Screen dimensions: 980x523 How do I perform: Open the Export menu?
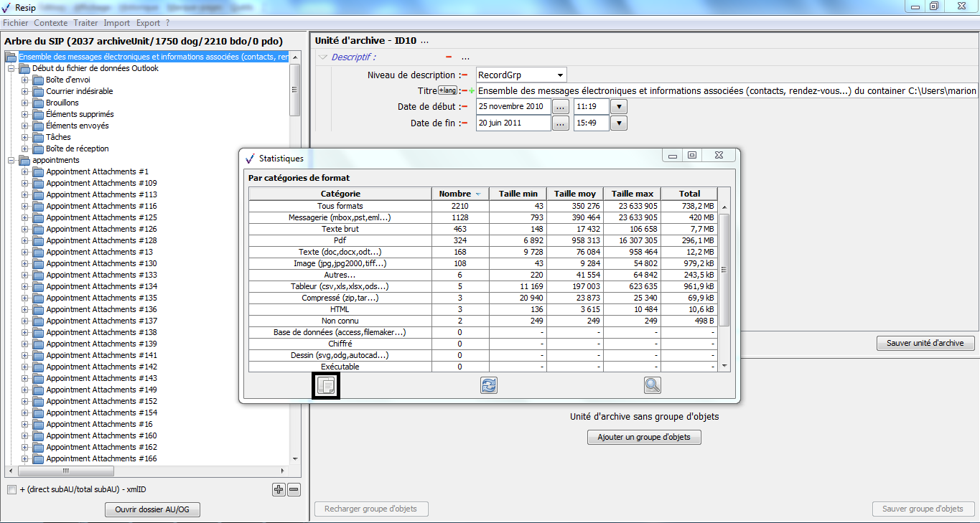tap(148, 23)
